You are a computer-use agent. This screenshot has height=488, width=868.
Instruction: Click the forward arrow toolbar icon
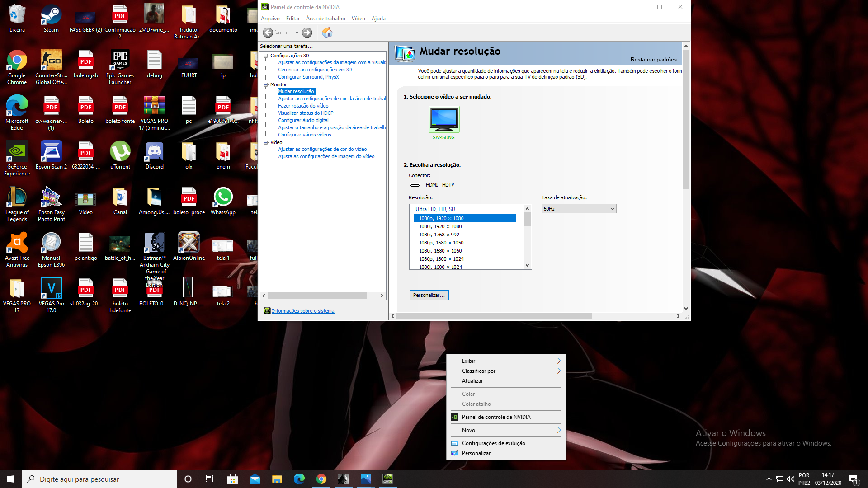[x=307, y=33]
